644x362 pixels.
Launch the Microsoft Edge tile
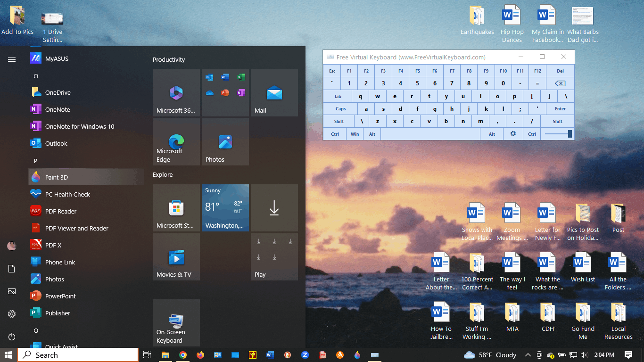coord(176,142)
